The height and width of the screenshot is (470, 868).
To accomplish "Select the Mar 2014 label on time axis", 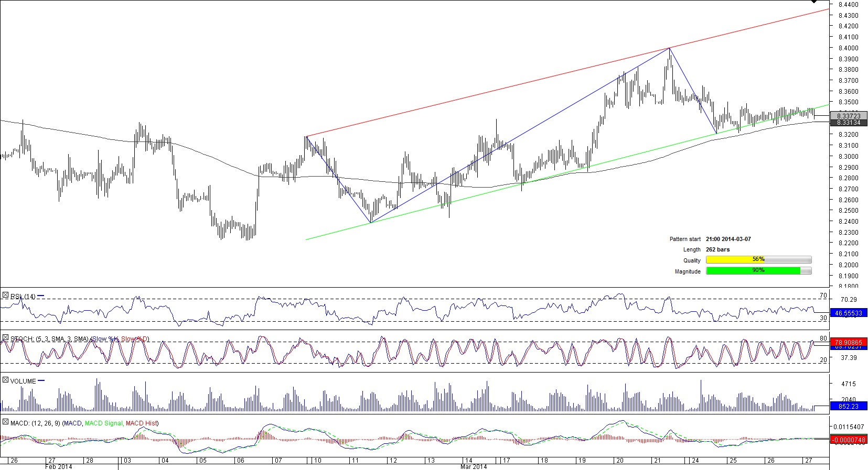I will [473, 467].
